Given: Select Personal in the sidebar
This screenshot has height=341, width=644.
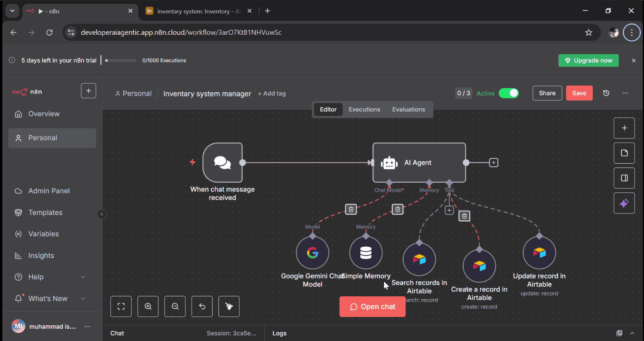Looking at the screenshot, I should pyautogui.click(x=52, y=138).
